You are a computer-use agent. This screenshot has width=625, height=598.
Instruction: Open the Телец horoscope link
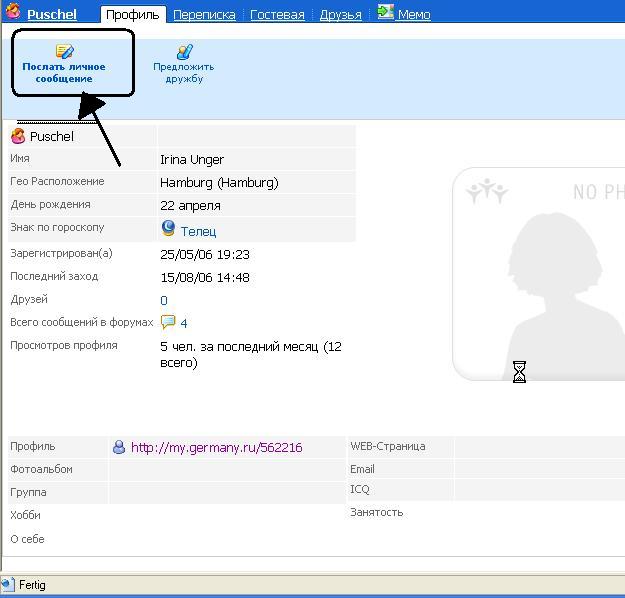pyautogui.click(x=198, y=231)
